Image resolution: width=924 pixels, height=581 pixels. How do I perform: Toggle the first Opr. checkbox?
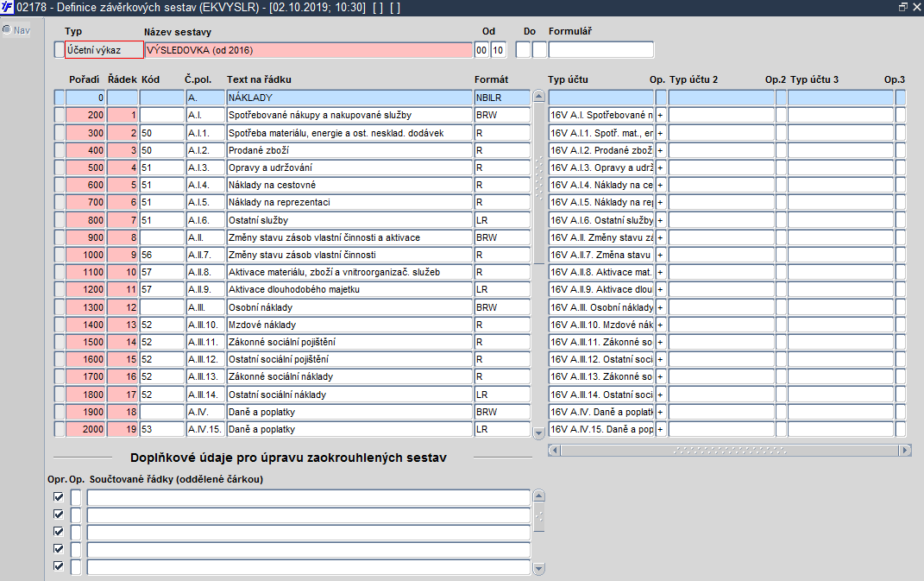pyautogui.click(x=59, y=496)
